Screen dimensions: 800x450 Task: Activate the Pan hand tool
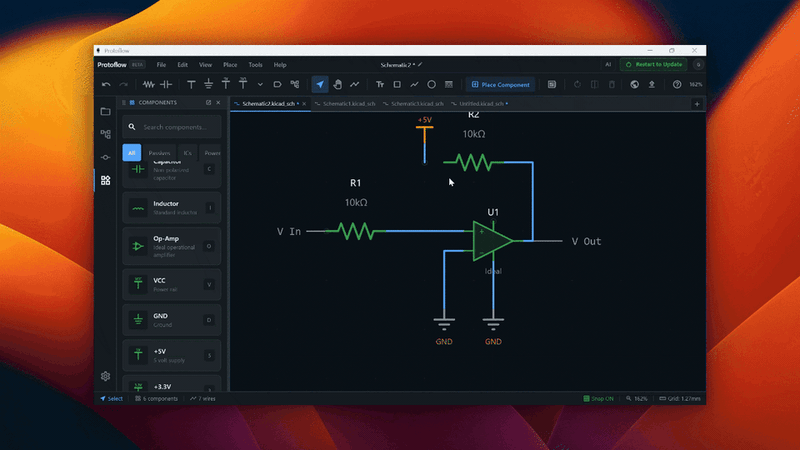pos(337,85)
